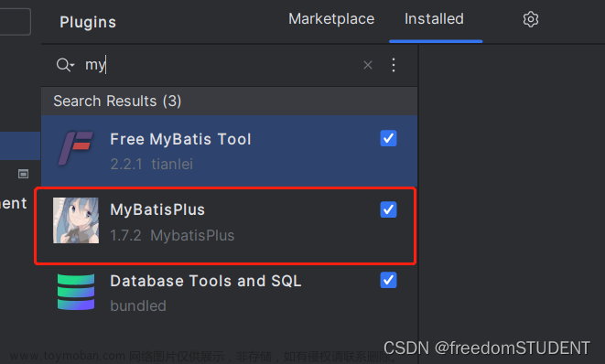Disable the Free MyBatis Tool plugin checkbox
This screenshot has height=364, width=605.
[x=388, y=138]
